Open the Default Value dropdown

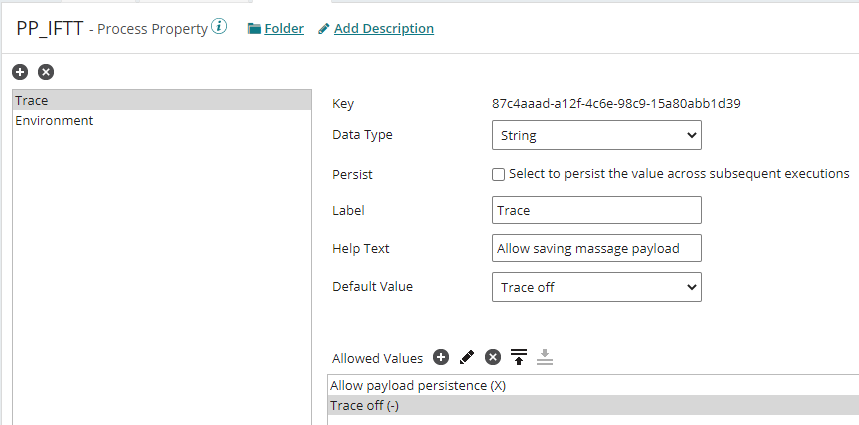pos(597,287)
